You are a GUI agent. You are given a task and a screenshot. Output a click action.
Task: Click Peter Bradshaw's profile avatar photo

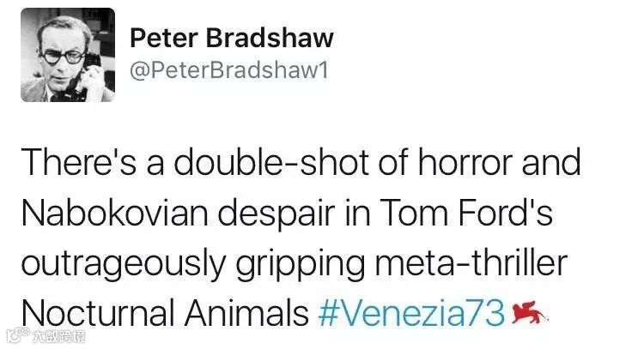tap(68, 55)
